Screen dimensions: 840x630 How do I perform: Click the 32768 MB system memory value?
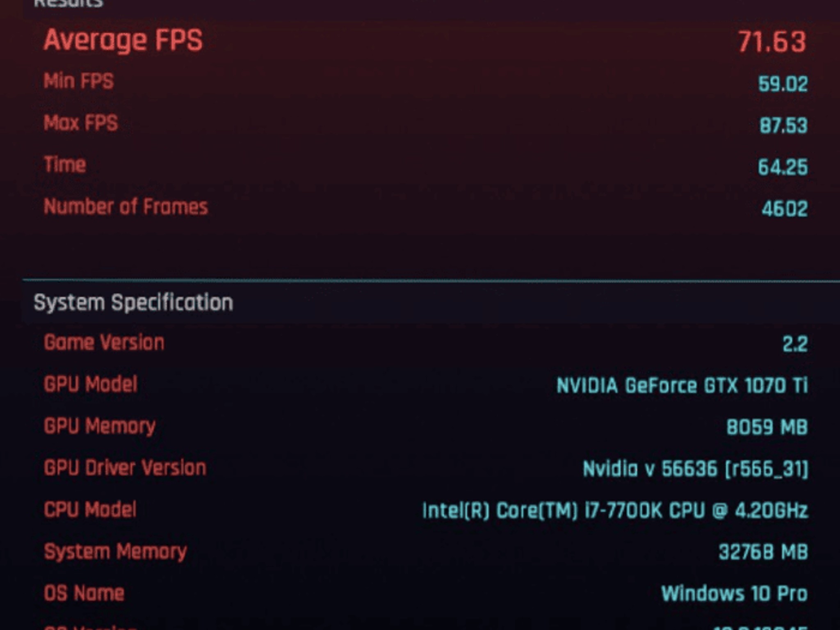763,552
